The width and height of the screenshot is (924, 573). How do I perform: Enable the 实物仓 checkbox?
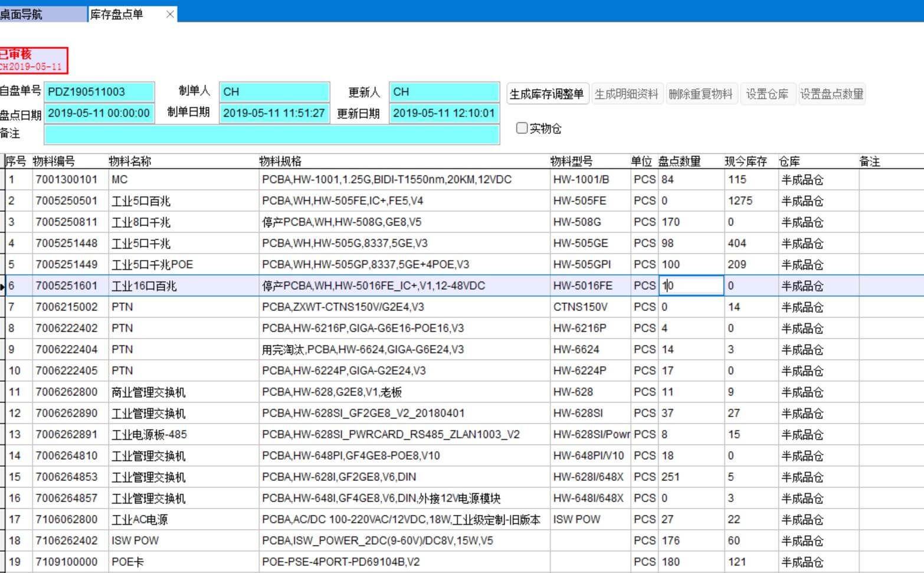coord(522,128)
